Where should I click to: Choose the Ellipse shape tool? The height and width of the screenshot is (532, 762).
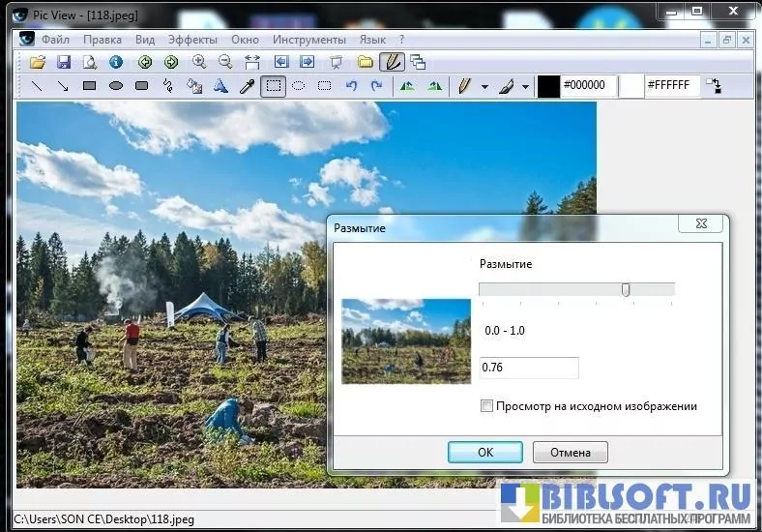point(116,86)
